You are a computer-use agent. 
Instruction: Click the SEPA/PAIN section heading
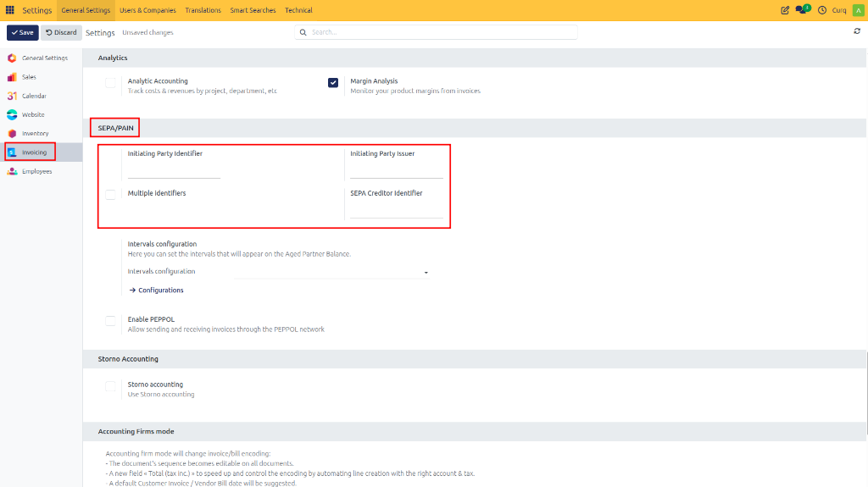point(115,128)
